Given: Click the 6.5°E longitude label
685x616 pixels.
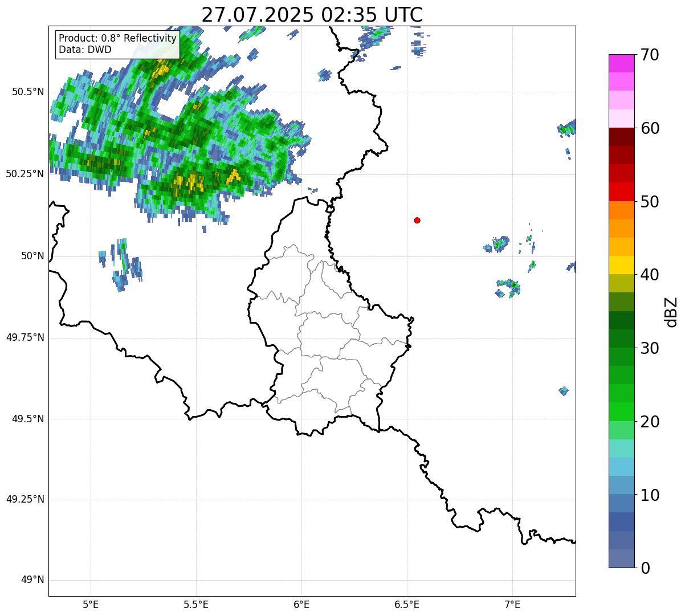Looking at the screenshot, I should [x=407, y=604].
